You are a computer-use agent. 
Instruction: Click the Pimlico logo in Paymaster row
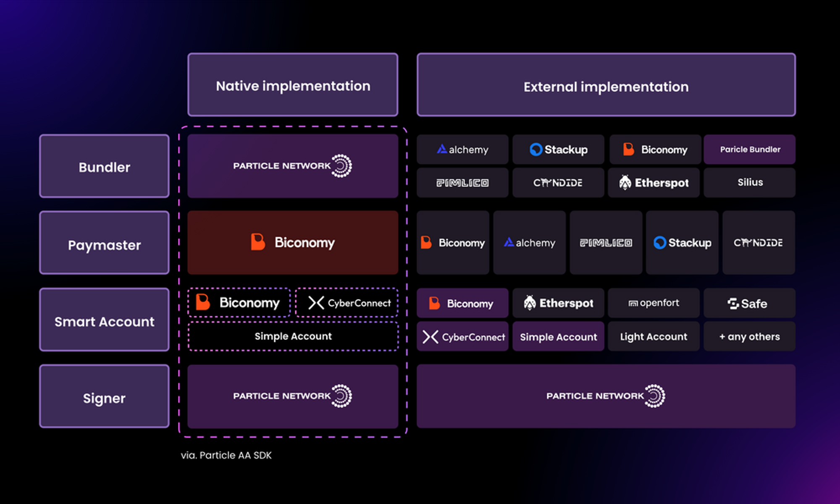coord(606,243)
